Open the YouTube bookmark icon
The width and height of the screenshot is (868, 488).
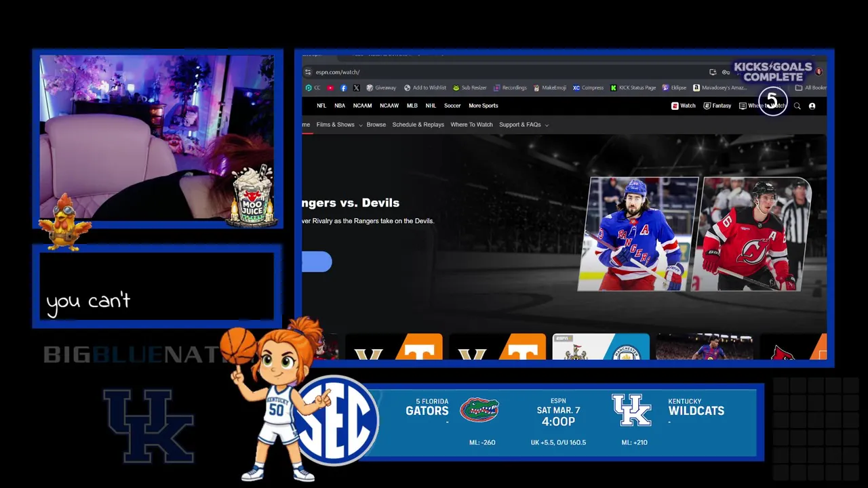pyautogui.click(x=330, y=87)
